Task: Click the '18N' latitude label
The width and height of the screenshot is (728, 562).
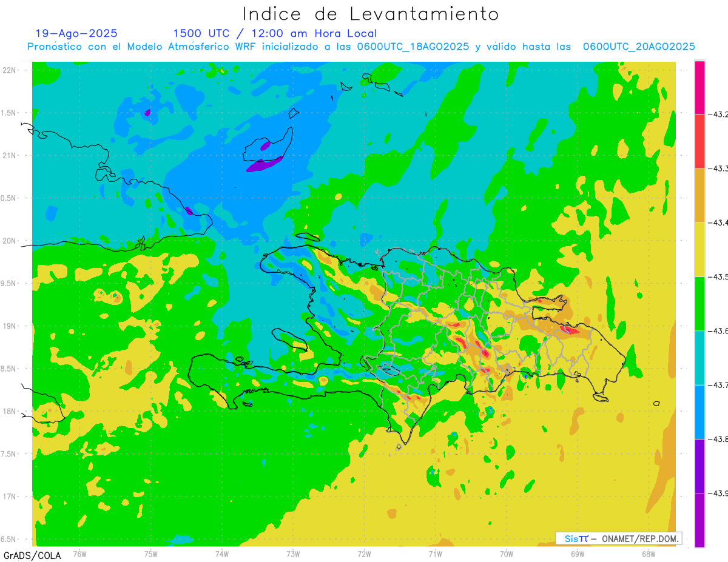Action: coord(10,412)
